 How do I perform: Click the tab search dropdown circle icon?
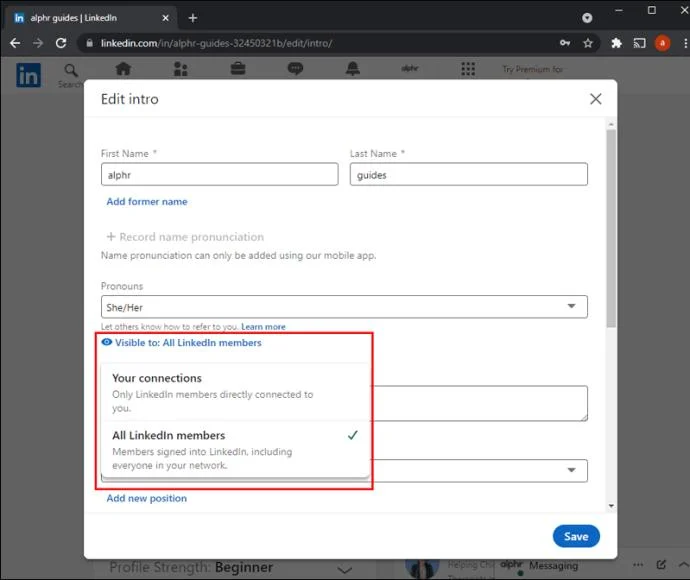587,18
